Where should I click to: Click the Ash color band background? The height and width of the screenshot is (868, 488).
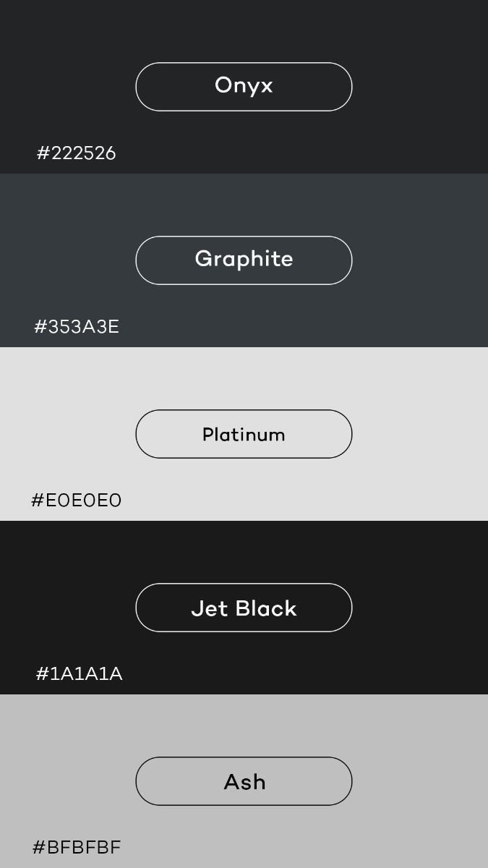(x=419, y=731)
